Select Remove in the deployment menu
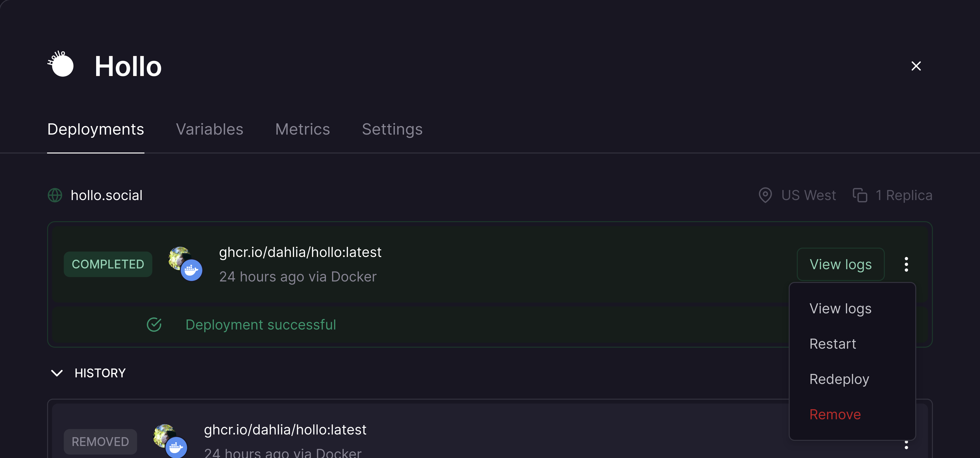The image size is (980, 458). (x=835, y=415)
